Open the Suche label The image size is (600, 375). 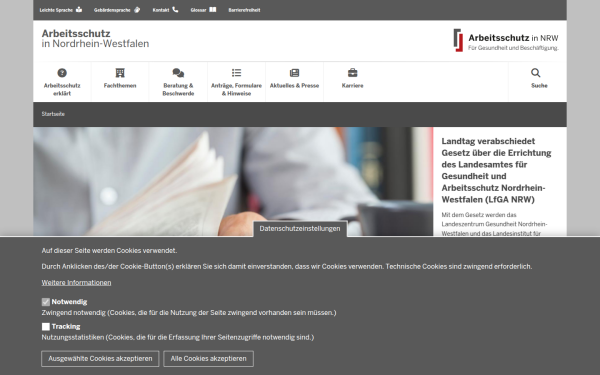(x=539, y=86)
